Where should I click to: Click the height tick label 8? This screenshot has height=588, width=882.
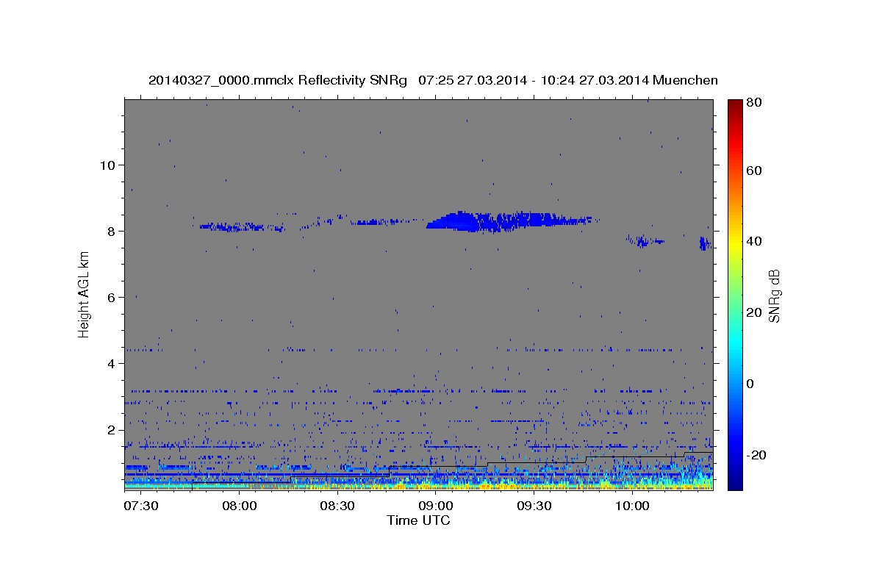pos(111,231)
